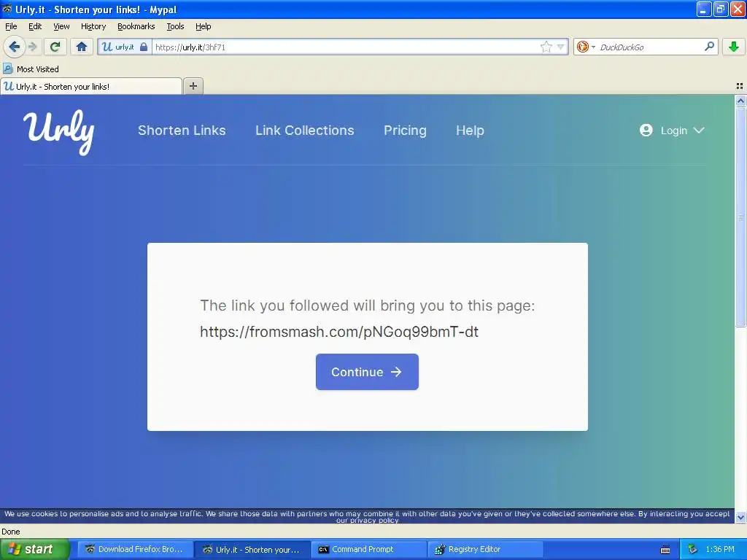Open a new tab with plus button
This screenshot has width=747, height=560.
[x=193, y=86]
